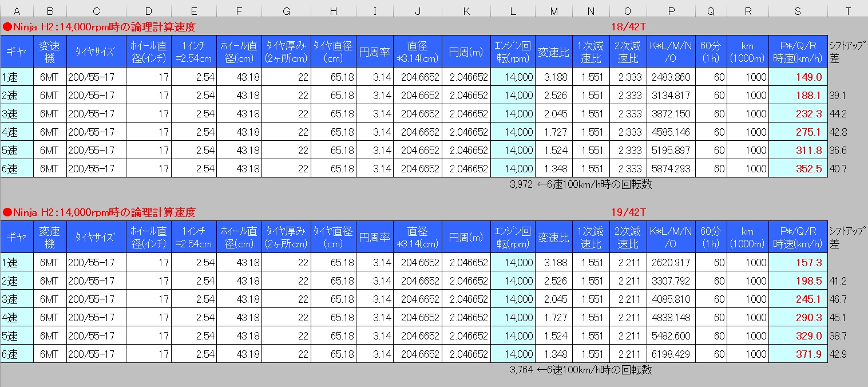Select speed value 275.1
The height and width of the screenshot is (387, 868).
798,132
